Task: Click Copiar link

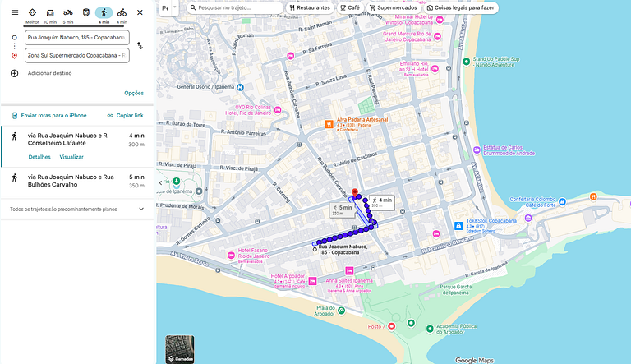Action: point(125,116)
